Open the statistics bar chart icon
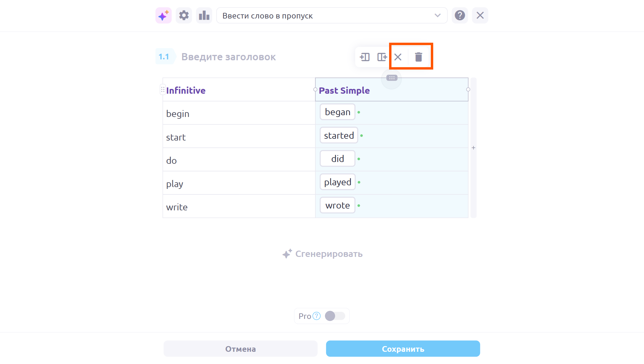The image size is (644, 364). point(204,16)
